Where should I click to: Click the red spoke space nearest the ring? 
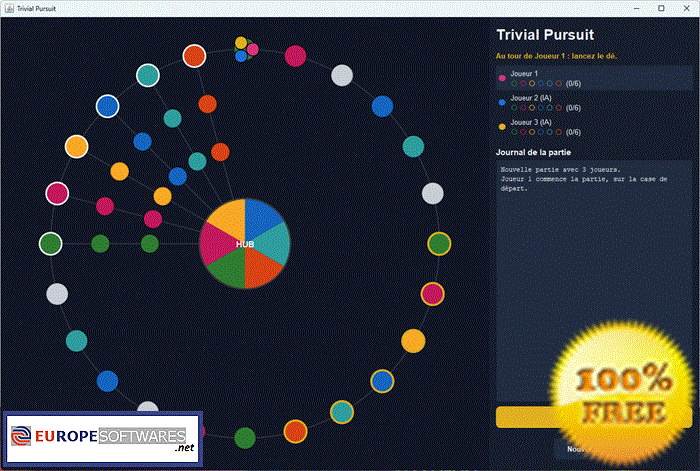[208, 104]
